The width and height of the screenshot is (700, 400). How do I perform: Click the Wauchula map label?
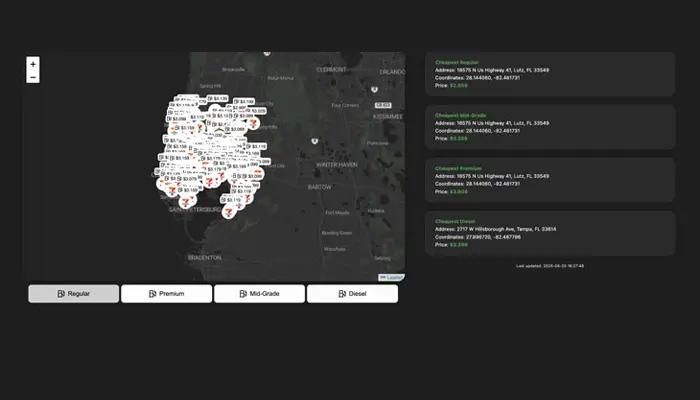(334, 249)
